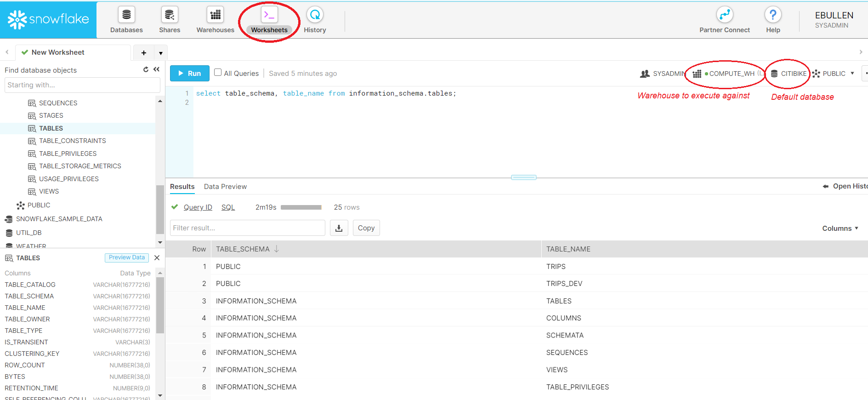The height and width of the screenshot is (400, 868).
Task: Switch to the Results tab
Action: point(182,187)
